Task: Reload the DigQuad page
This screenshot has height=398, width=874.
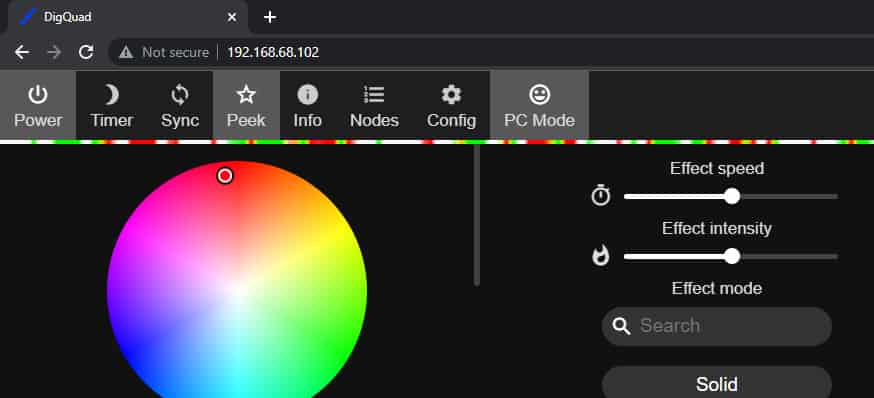Action: point(86,52)
